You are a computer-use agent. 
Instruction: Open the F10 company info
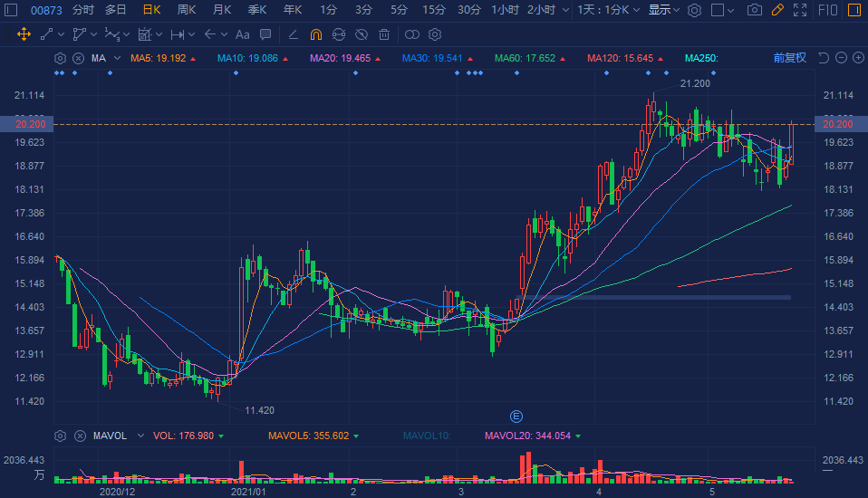pos(827,10)
